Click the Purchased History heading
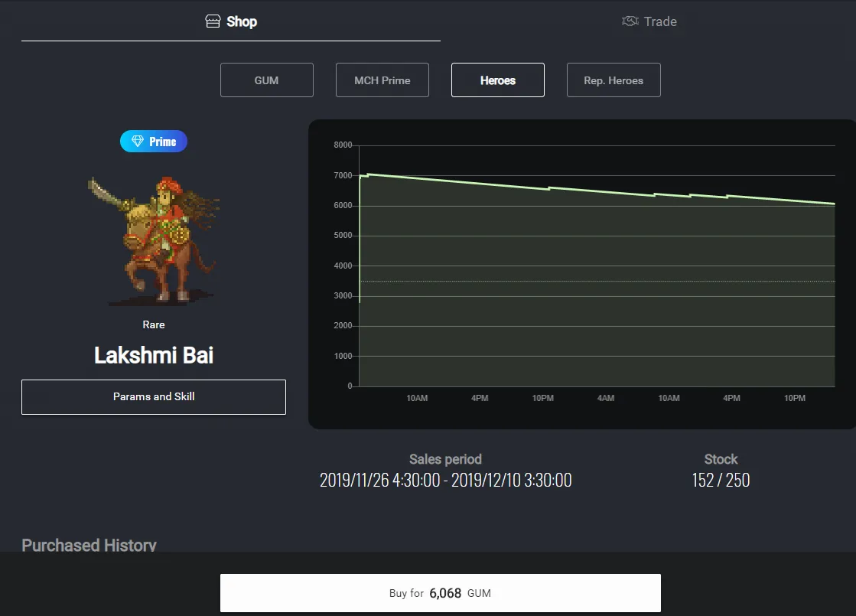The height and width of the screenshot is (616, 856). 89,545
